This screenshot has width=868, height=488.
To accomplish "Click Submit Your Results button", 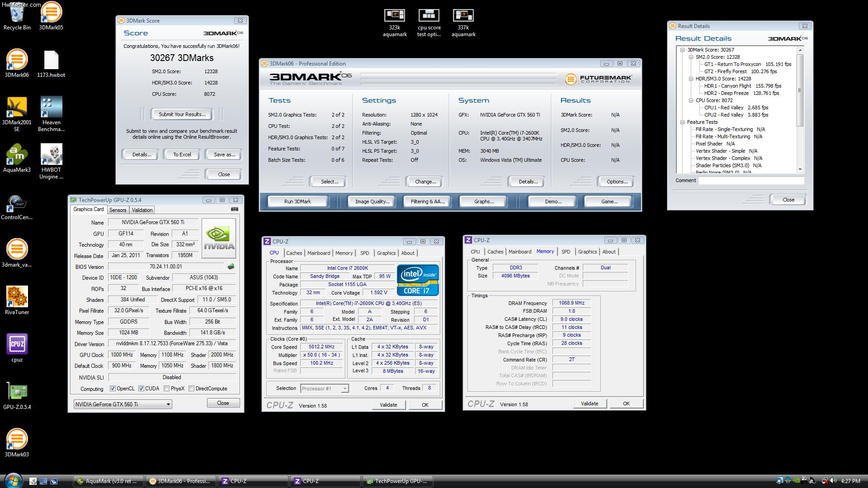I will (182, 114).
